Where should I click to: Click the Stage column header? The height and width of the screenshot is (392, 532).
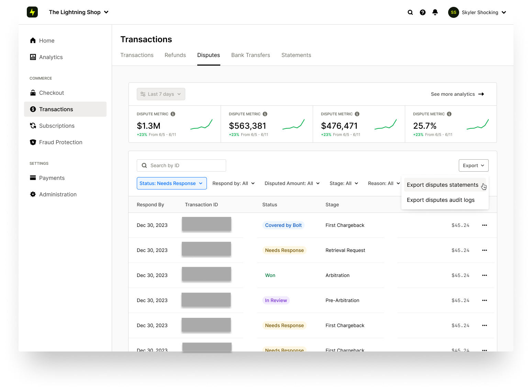[x=332, y=205]
